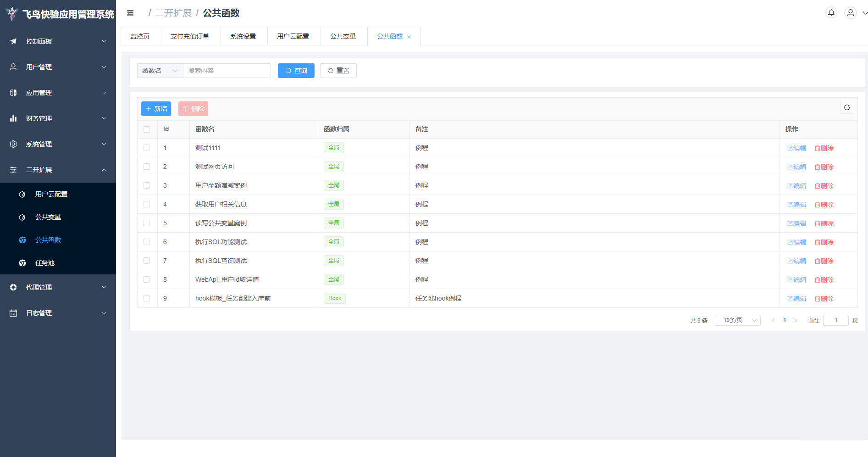Click the 新增 add button
Viewport: 868px width, 457px height.
click(x=156, y=109)
